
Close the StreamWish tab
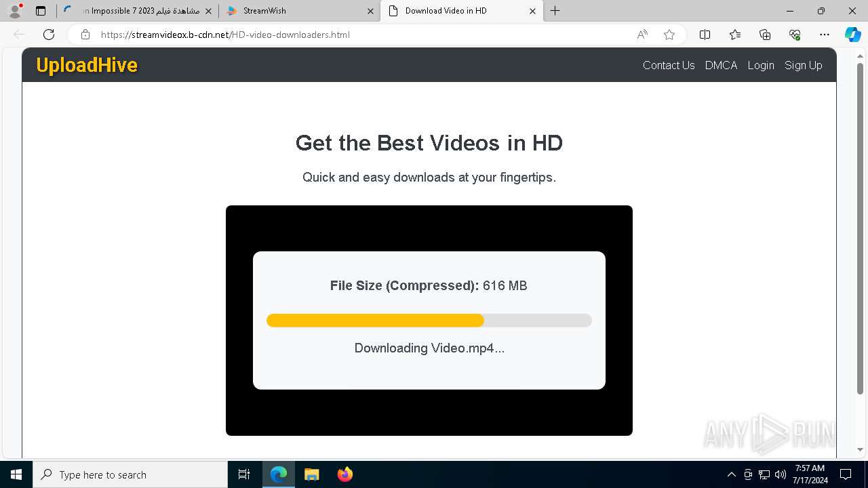(x=370, y=11)
